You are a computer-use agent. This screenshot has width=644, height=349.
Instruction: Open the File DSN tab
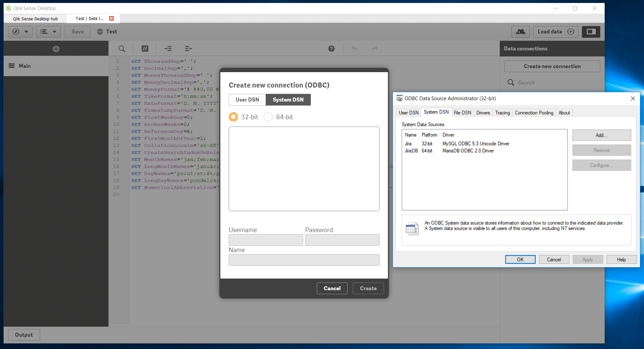pos(462,113)
